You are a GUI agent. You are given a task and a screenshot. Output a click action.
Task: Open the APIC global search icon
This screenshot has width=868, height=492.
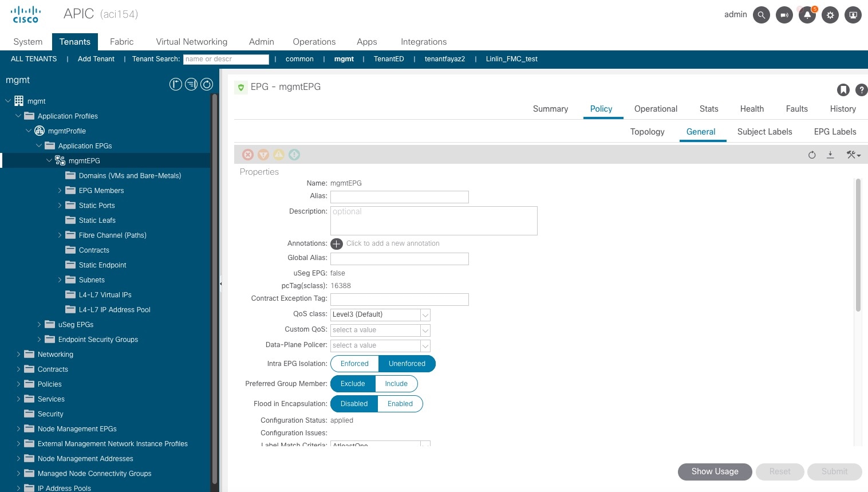[x=761, y=15]
